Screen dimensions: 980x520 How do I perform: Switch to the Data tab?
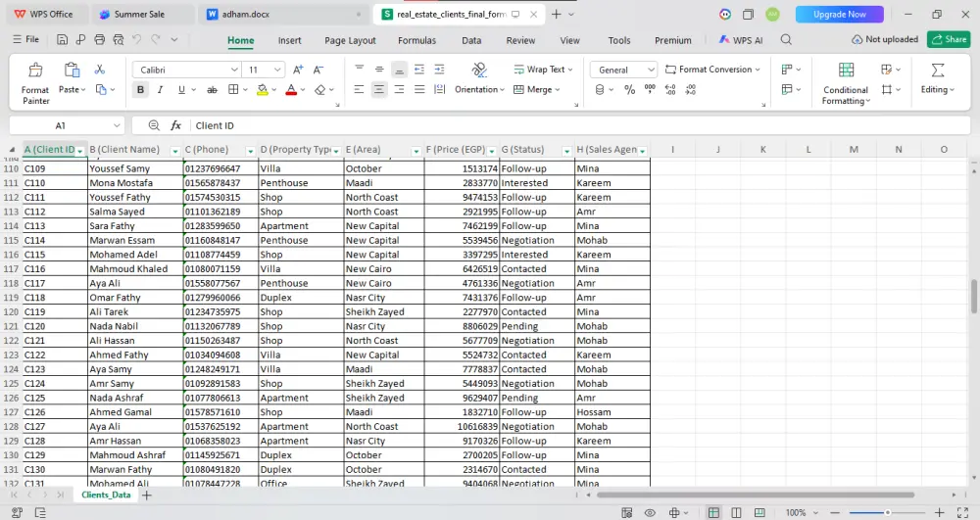[x=471, y=40]
